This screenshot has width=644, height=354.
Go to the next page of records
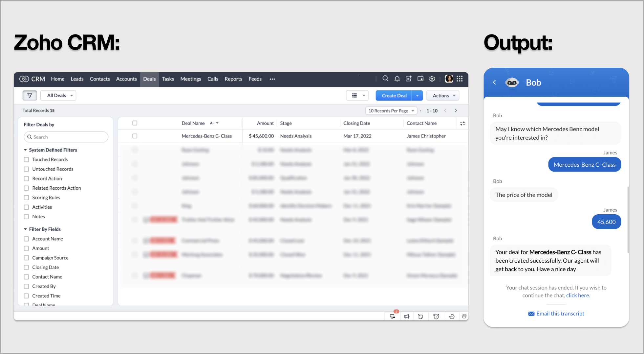pos(456,110)
